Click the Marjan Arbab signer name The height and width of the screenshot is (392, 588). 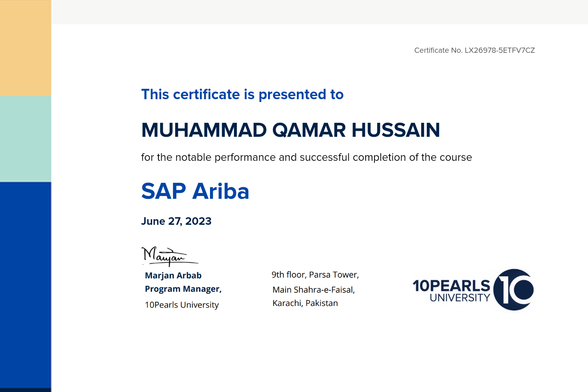[x=173, y=276]
